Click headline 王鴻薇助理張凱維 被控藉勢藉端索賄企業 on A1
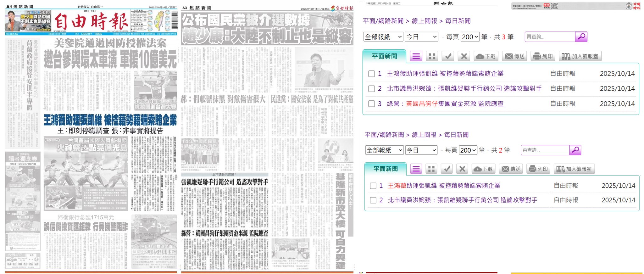644x274 pixels. click(x=110, y=120)
